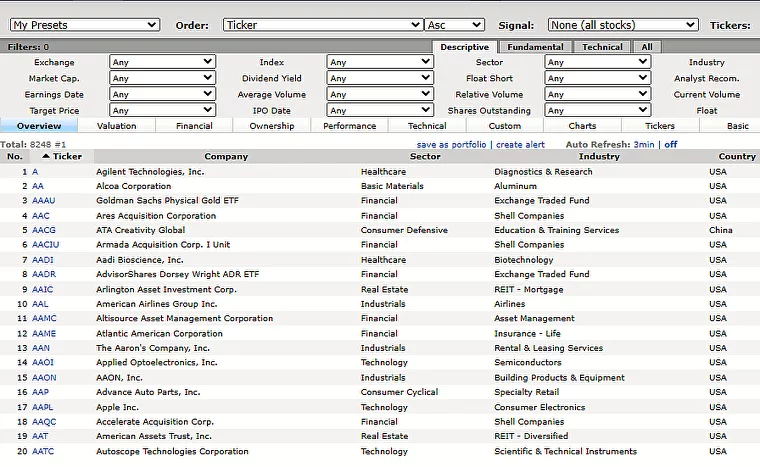This screenshot has height=467, width=760.
Task: Switch to the Fundamental filter tab
Action: click(x=535, y=47)
